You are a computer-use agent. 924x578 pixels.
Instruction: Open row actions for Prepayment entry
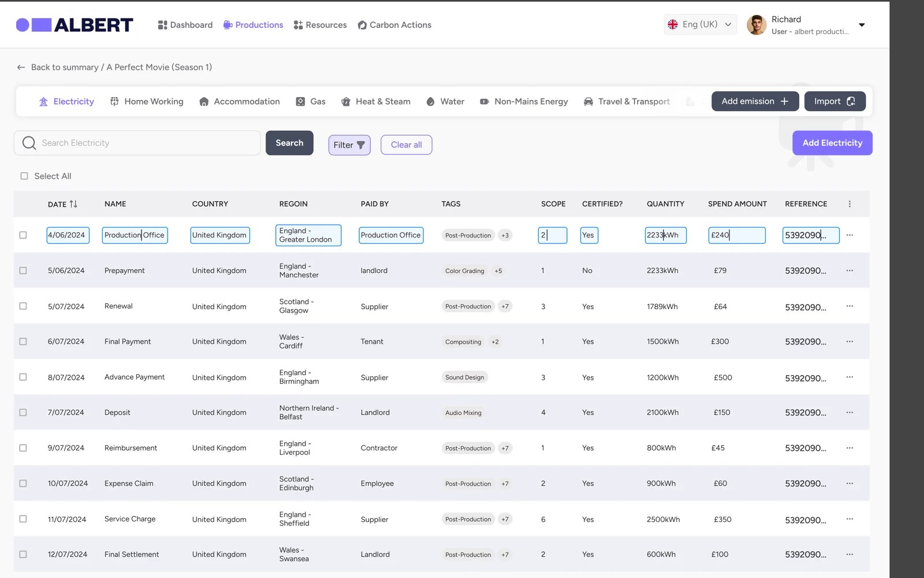pos(850,271)
